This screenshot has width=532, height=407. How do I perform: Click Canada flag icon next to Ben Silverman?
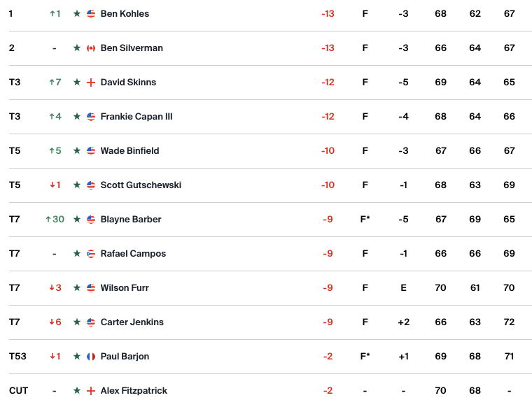[x=91, y=48]
